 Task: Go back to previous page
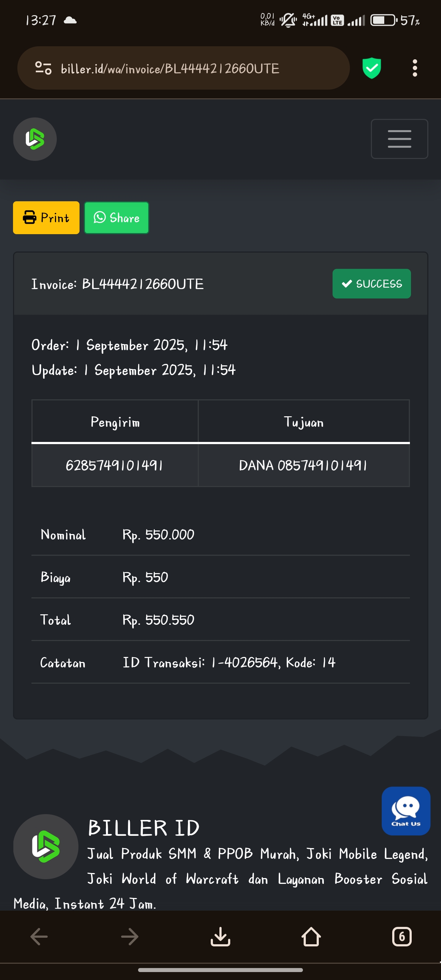click(x=39, y=936)
